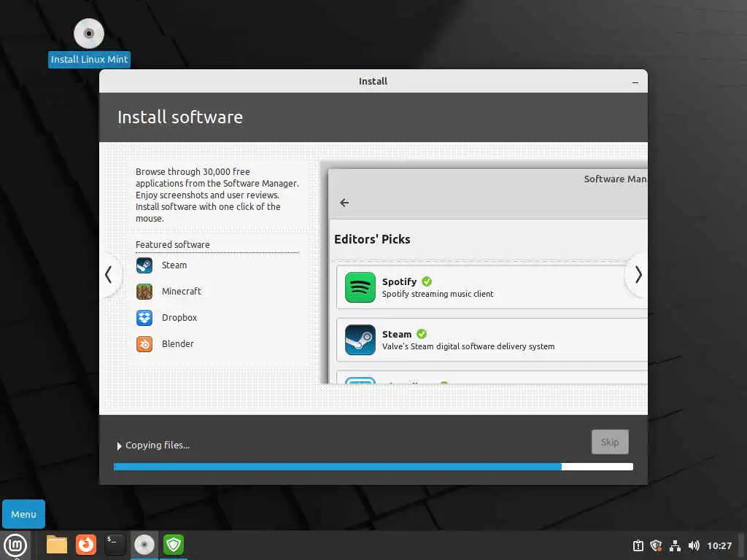Click the Dropbox label in Featured software

pyautogui.click(x=179, y=318)
